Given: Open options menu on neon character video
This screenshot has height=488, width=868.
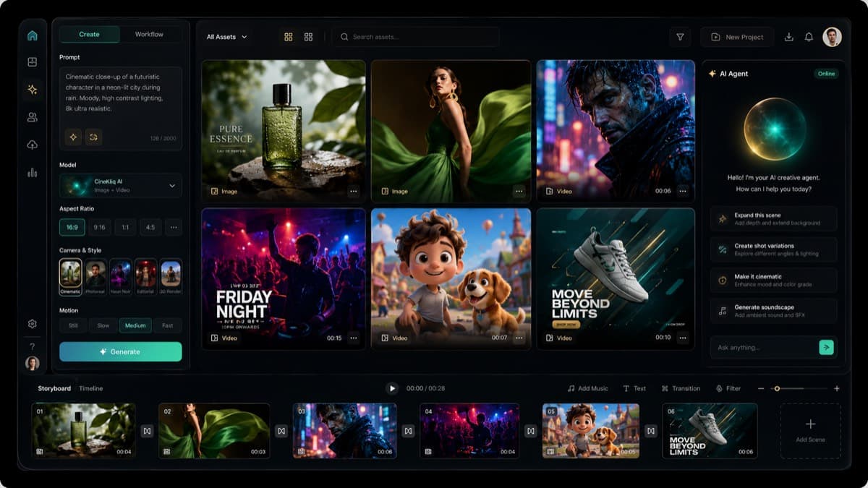Looking at the screenshot, I should tap(684, 192).
